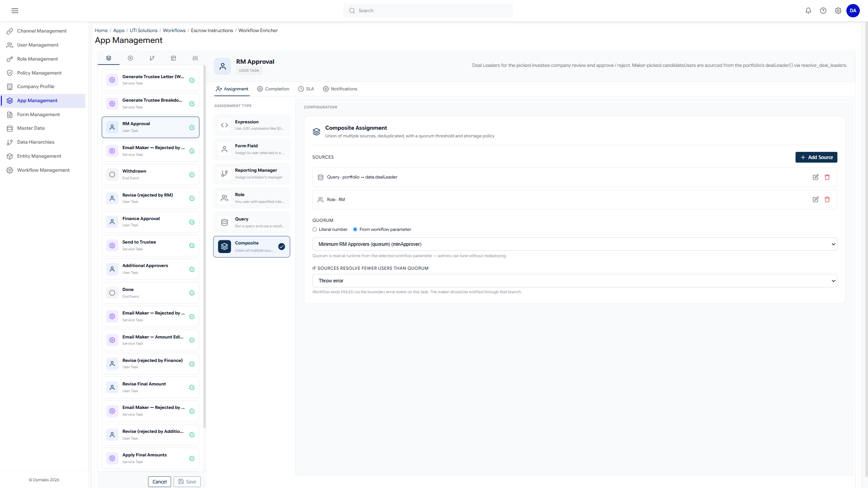Open the help question mark icon
868x488 pixels.
823,10
